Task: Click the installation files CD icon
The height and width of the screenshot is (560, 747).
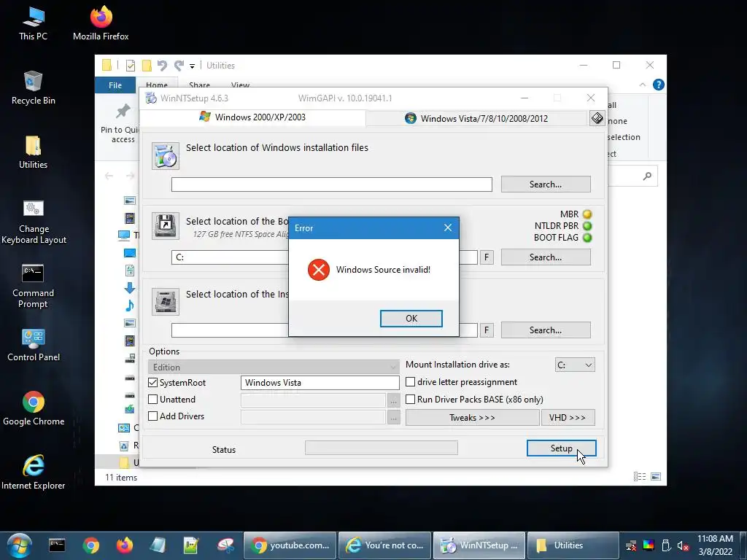Action: 166,156
